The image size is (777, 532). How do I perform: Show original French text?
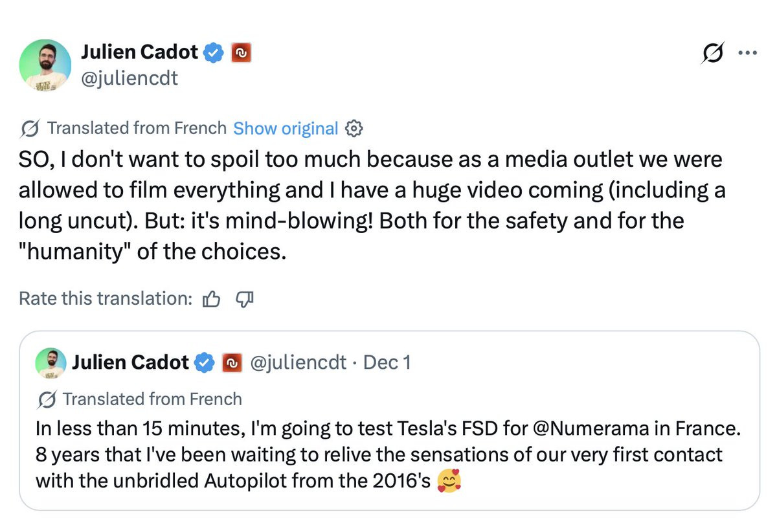(286, 128)
